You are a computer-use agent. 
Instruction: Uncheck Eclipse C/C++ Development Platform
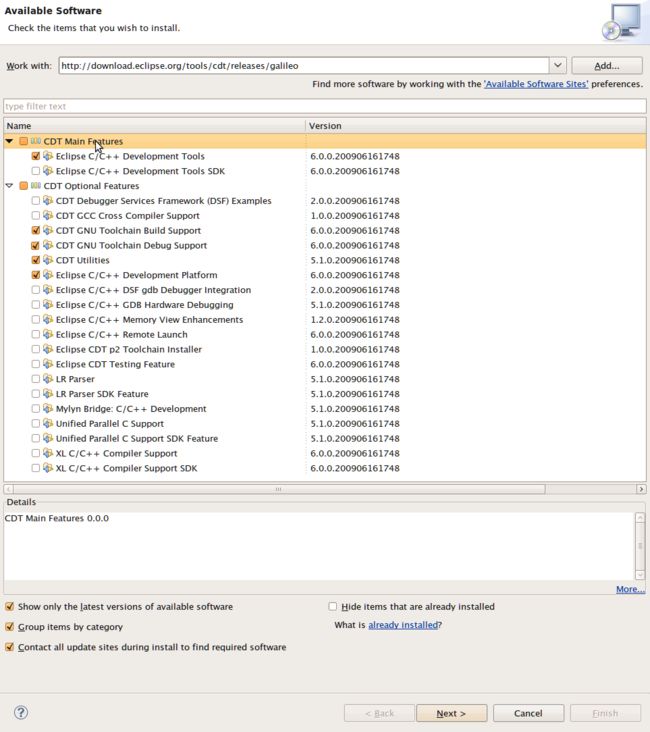35,275
